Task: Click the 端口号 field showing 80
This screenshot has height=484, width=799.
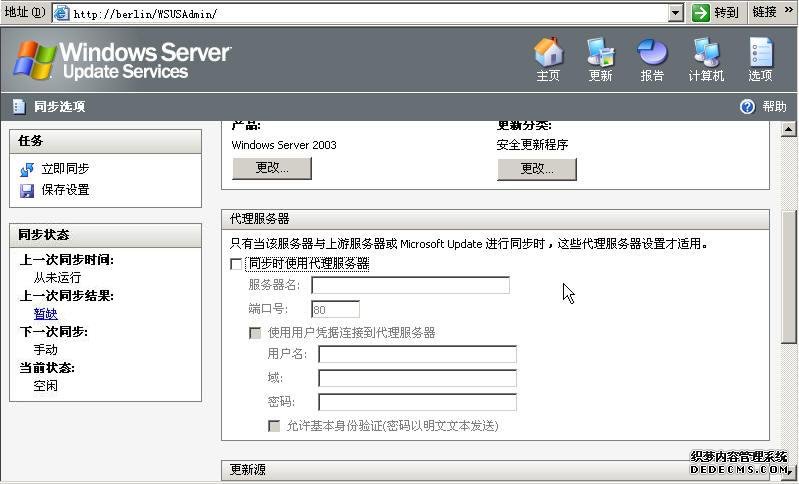Action: click(x=335, y=309)
